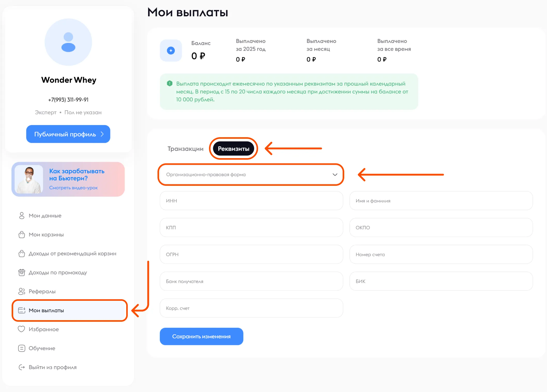Open the Как зарабатывать на Бьютери banner thumbnail
This screenshot has height=392, width=547.
point(29,179)
